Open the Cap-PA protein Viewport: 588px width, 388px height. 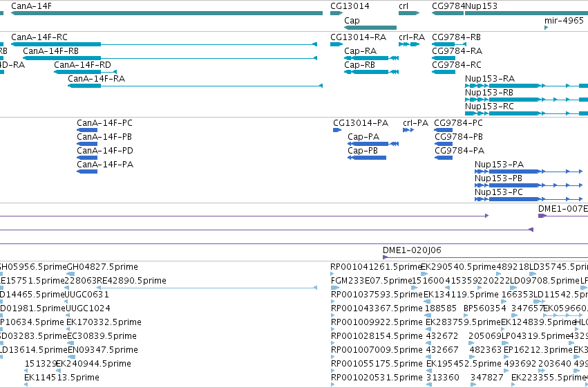(x=373, y=144)
